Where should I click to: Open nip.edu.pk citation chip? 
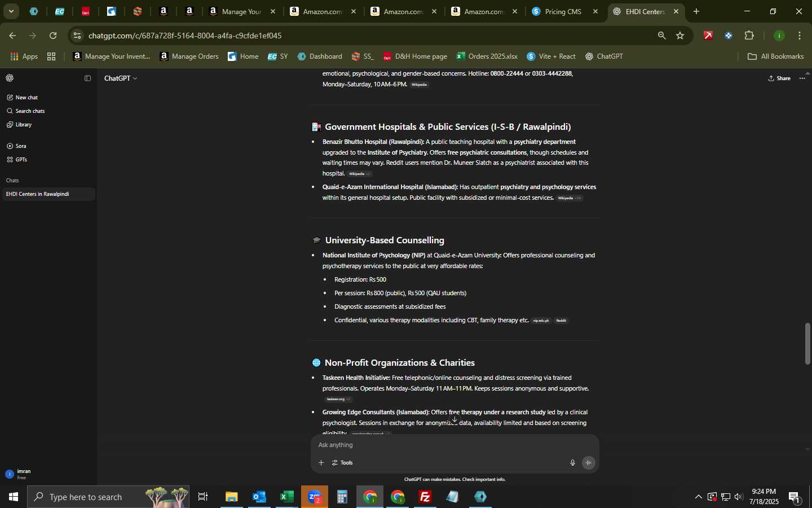click(x=541, y=321)
